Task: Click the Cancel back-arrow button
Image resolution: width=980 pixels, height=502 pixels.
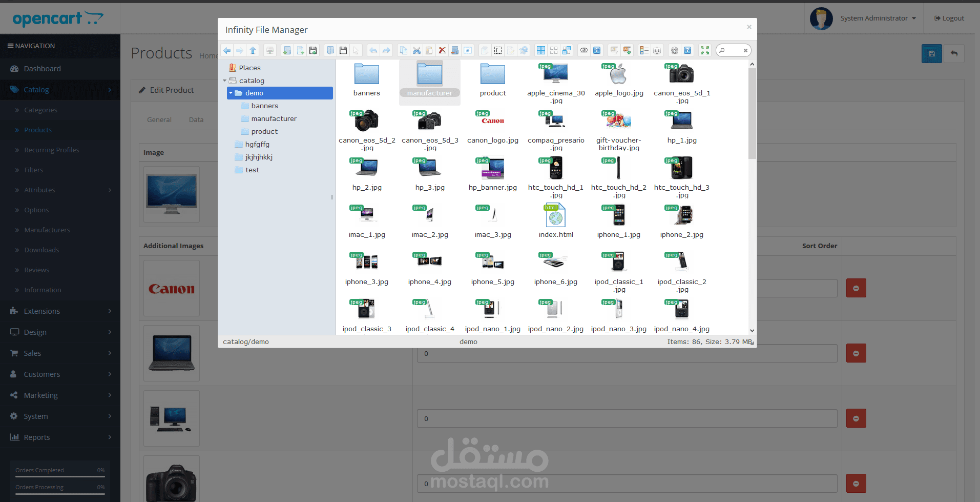Action: pyautogui.click(x=954, y=53)
